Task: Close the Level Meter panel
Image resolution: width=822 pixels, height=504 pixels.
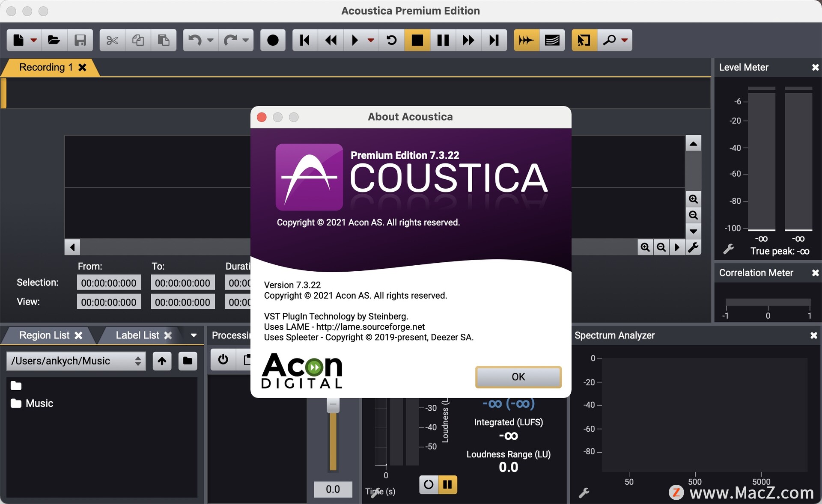Action: tap(815, 67)
